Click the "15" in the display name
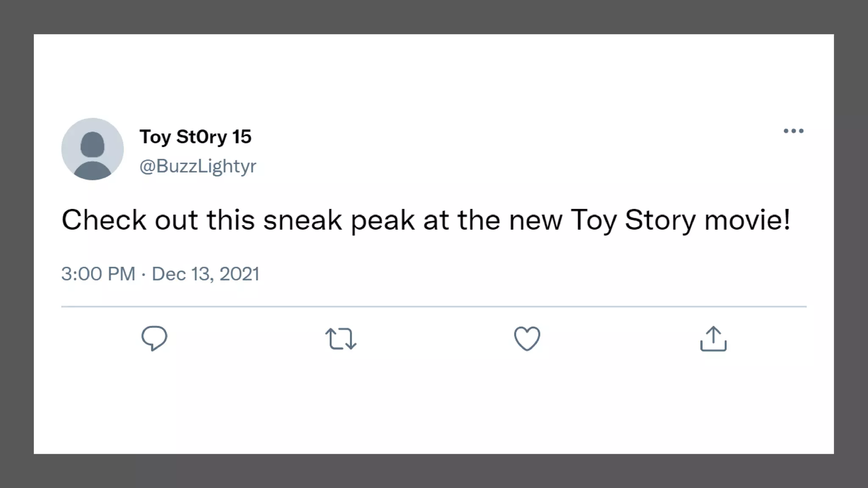 tap(242, 137)
